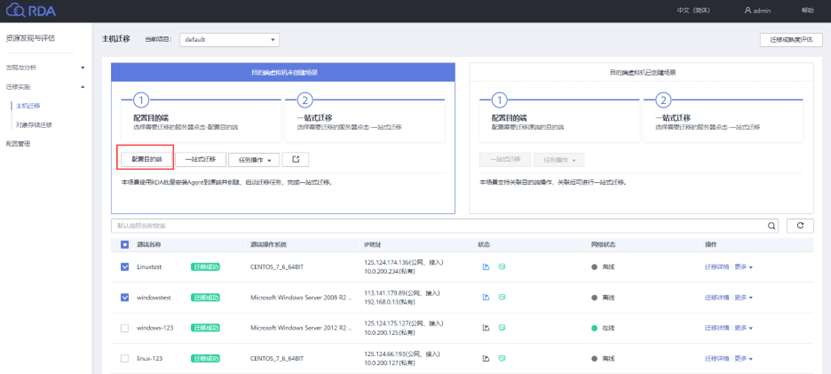Image resolution: width=831 pixels, height=374 pixels.
Task: Click the green status icon in windows-123 row
Action: pyautogui.click(x=502, y=328)
